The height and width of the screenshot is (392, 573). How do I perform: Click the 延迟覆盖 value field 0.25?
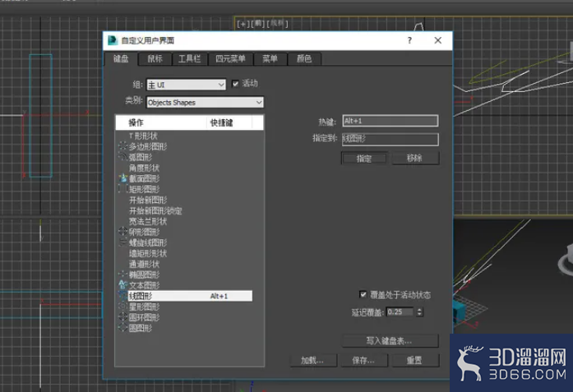(x=400, y=312)
